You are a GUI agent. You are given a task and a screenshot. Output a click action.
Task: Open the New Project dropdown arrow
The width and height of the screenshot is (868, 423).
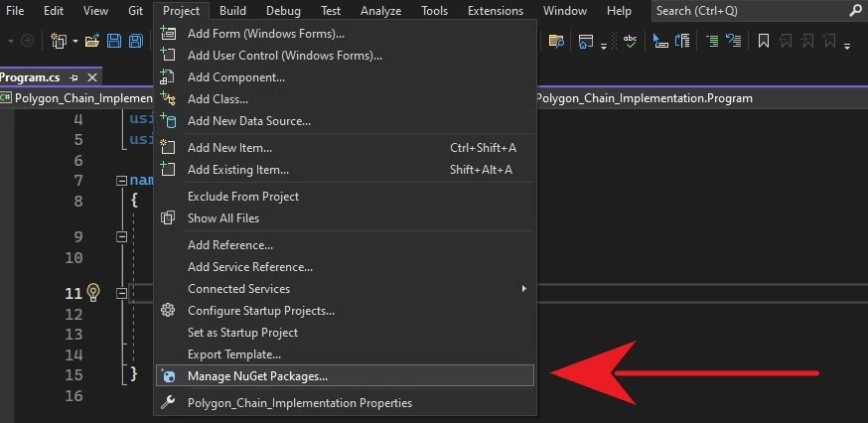74,41
